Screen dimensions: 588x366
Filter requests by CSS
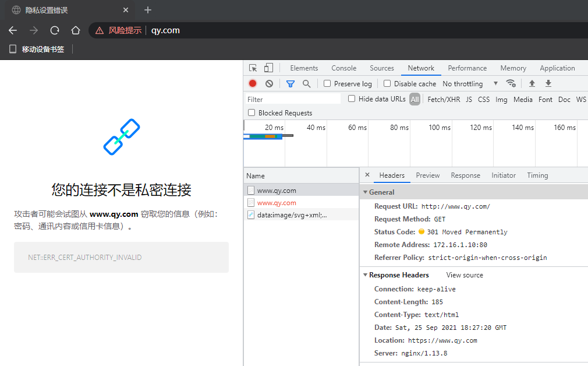coord(484,100)
